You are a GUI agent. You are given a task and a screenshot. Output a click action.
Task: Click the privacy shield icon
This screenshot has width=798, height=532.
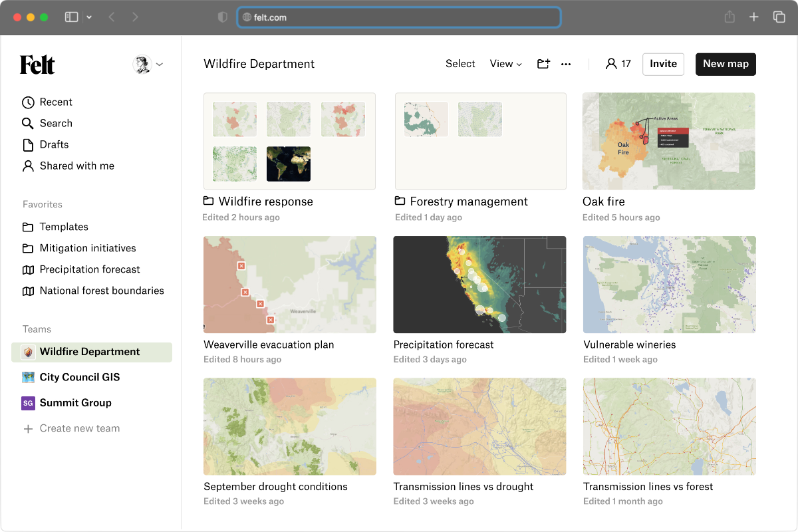[x=223, y=17]
